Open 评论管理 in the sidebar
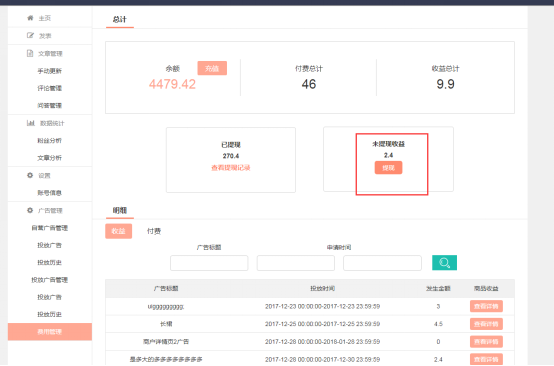 coord(49,88)
